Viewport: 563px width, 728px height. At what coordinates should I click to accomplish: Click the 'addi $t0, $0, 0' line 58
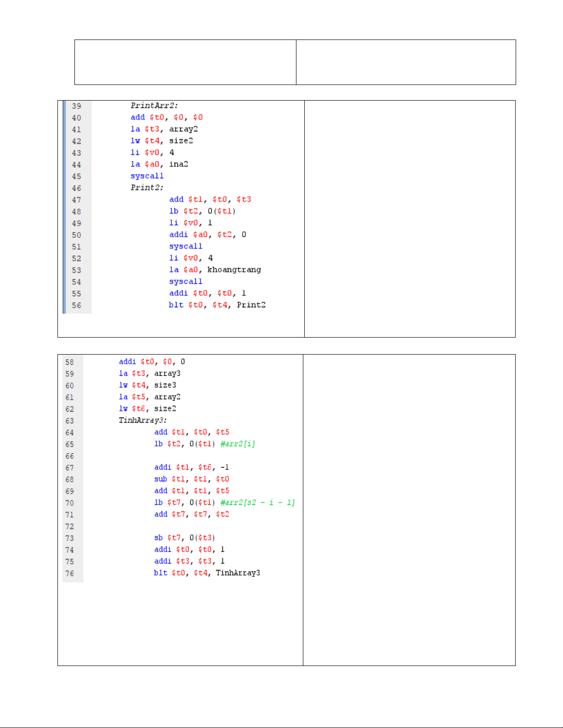pyautogui.click(x=152, y=362)
